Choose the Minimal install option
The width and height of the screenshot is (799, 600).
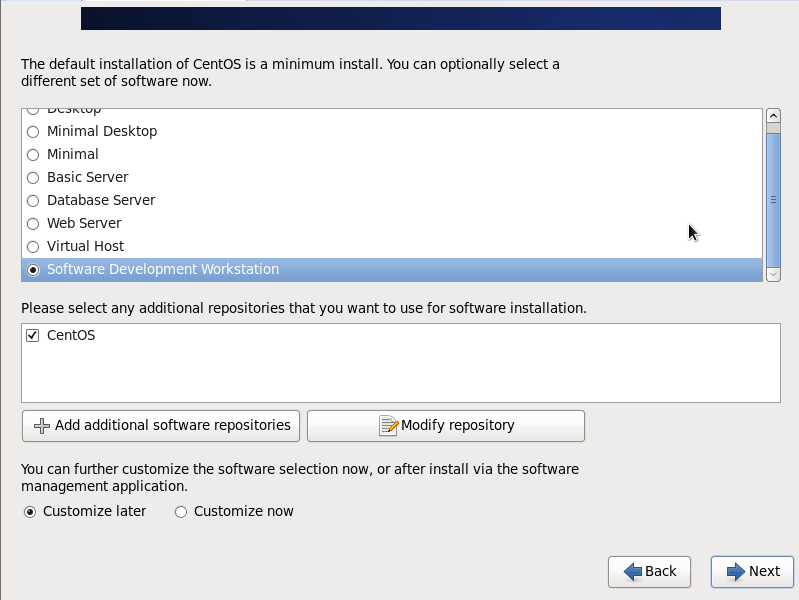(33, 155)
